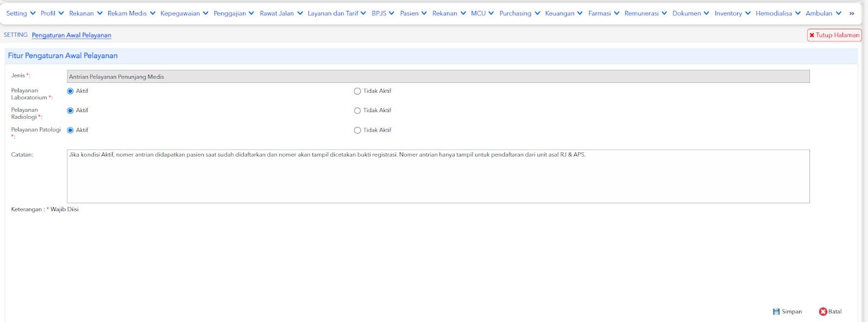
Task: Click the Jenis field Antrian Pelayanan Penunjang Medis
Action: (x=438, y=76)
